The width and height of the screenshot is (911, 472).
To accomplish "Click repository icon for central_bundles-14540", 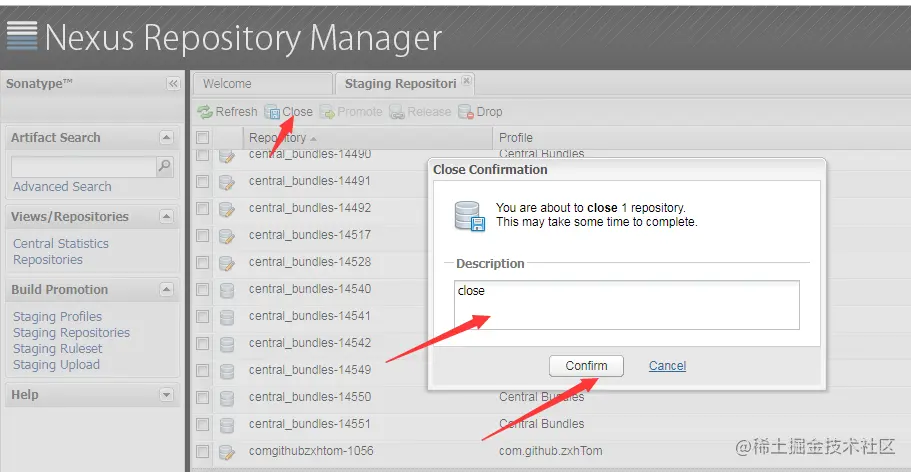I will [x=227, y=290].
